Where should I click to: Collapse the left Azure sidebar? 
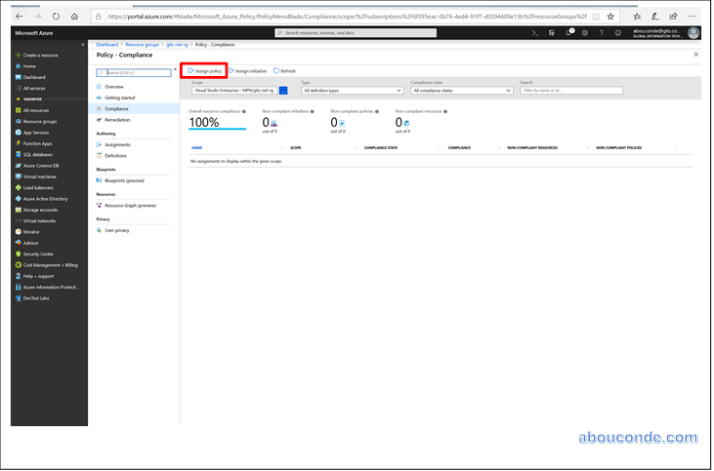pos(84,45)
